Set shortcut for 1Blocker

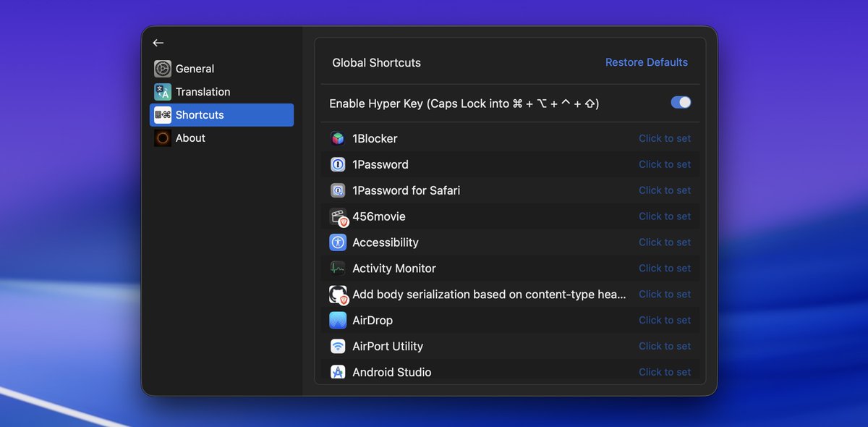point(665,138)
